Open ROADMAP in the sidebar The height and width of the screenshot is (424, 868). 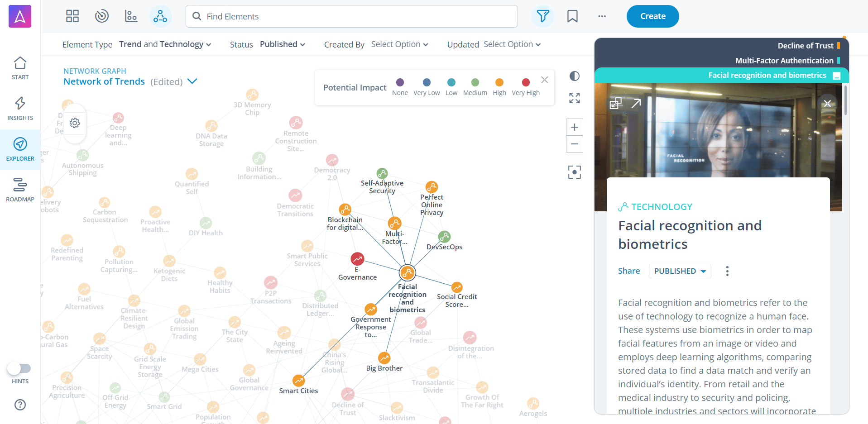coord(20,191)
